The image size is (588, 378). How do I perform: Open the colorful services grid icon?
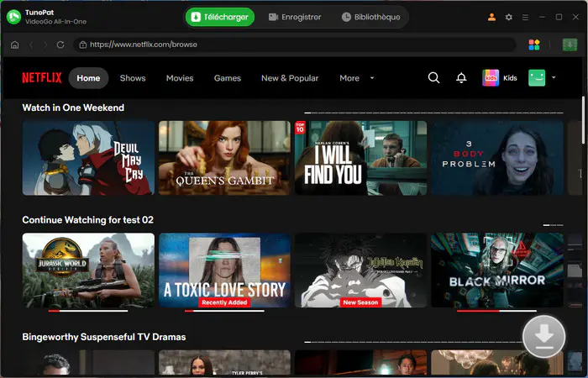(x=534, y=45)
